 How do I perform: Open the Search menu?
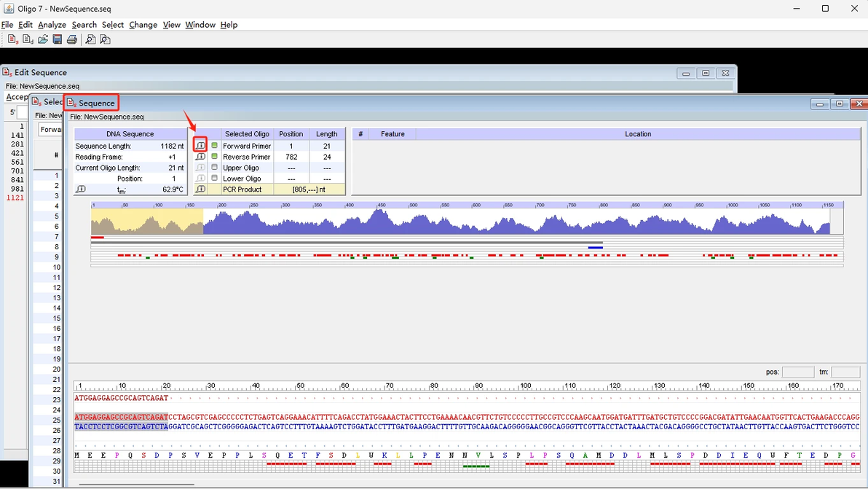(x=84, y=25)
